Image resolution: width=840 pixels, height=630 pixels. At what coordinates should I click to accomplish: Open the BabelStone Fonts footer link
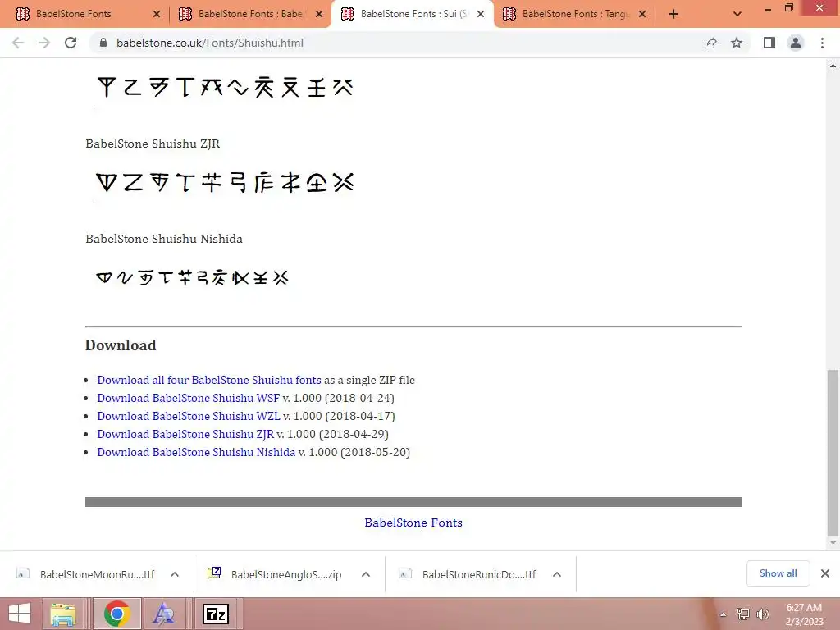[413, 523]
